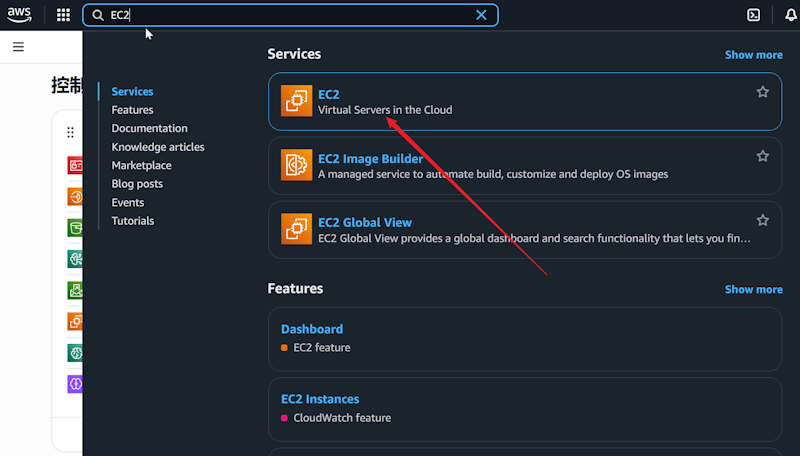Image resolution: width=800 pixels, height=456 pixels.
Task: Click the EC2 Global View icon
Action: point(297,230)
